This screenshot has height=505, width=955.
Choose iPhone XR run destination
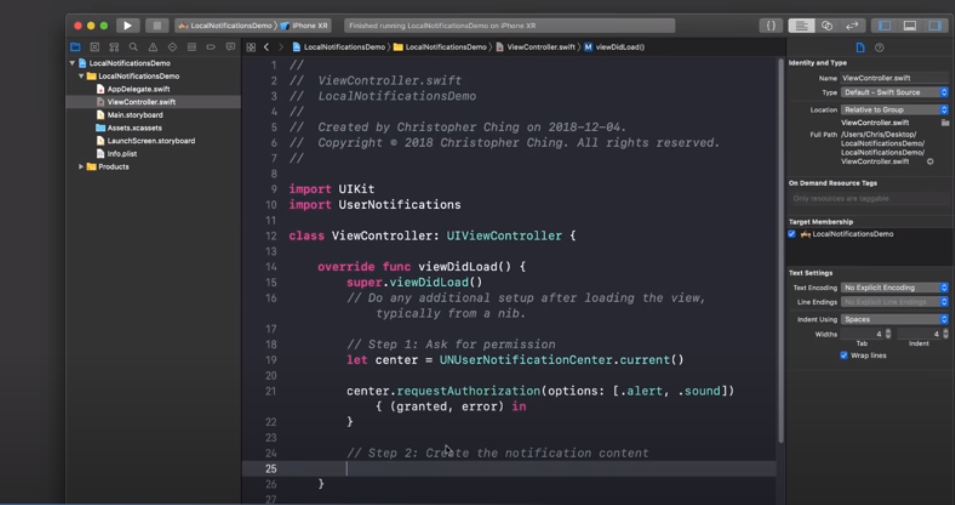pyautogui.click(x=306, y=26)
